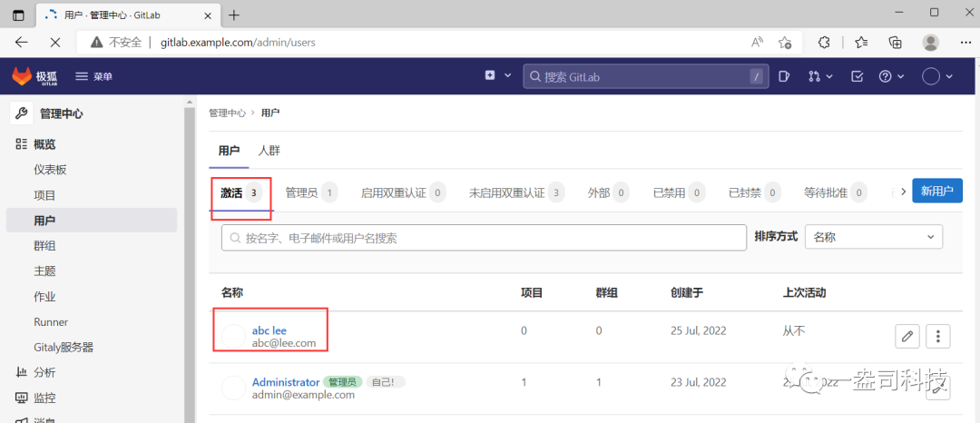980x423 pixels.
Task: Focus the user name/email search field
Action: pyautogui.click(x=485, y=238)
